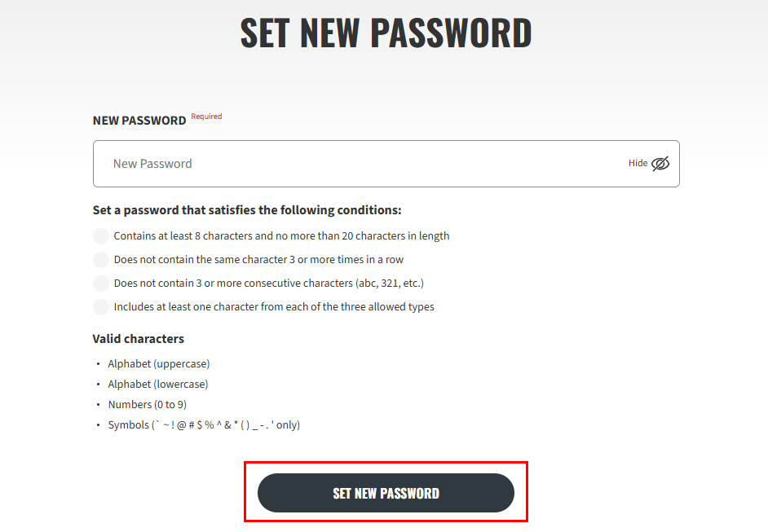Click the same-character-in-a-row condition indicator circle
This screenshot has width=768, height=532.
(101, 260)
